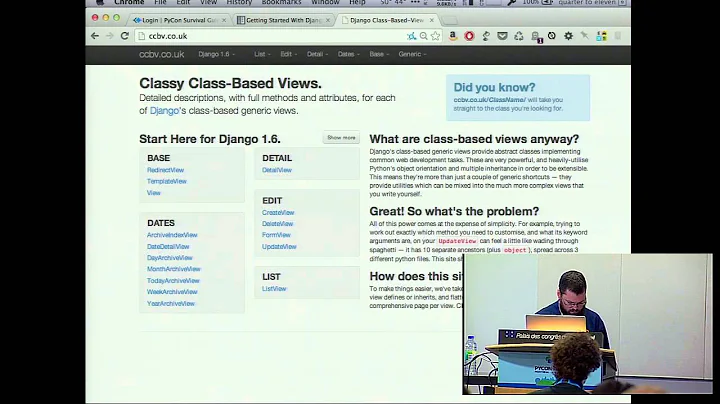Click the ccbv.co.uk/ClassName/ link in tip box
720x404 pixels.
point(489,100)
